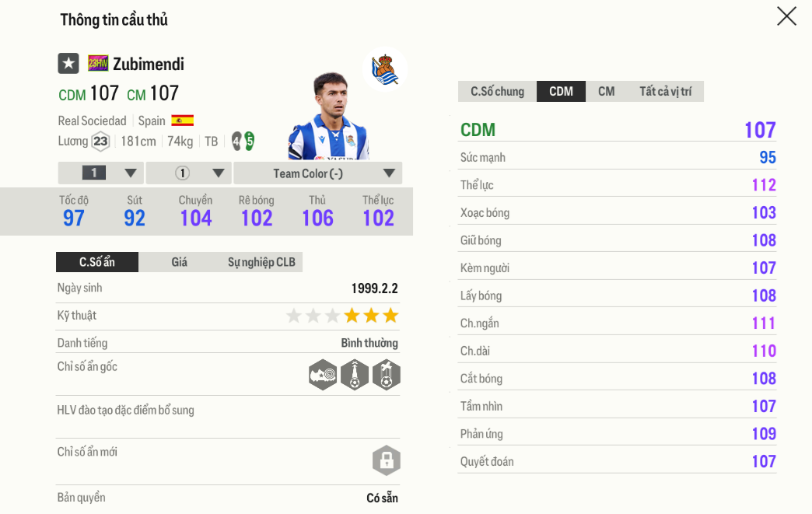Image resolution: width=812 pixels, height=514 pixels.
Task: Select the boot hidden-trait hexagon icon
Action: pos(323,374)
